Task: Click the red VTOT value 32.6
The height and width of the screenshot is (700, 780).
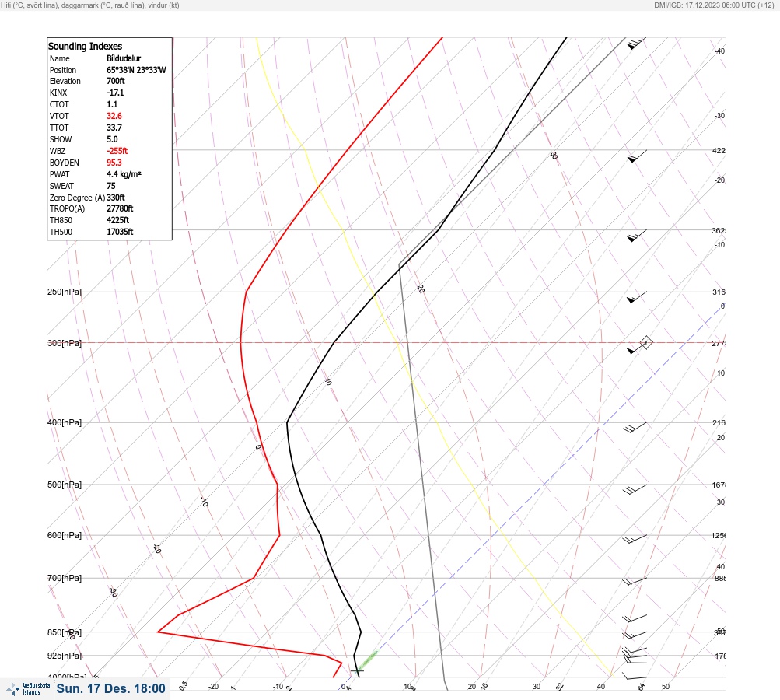Action: (x=114, y=116)
